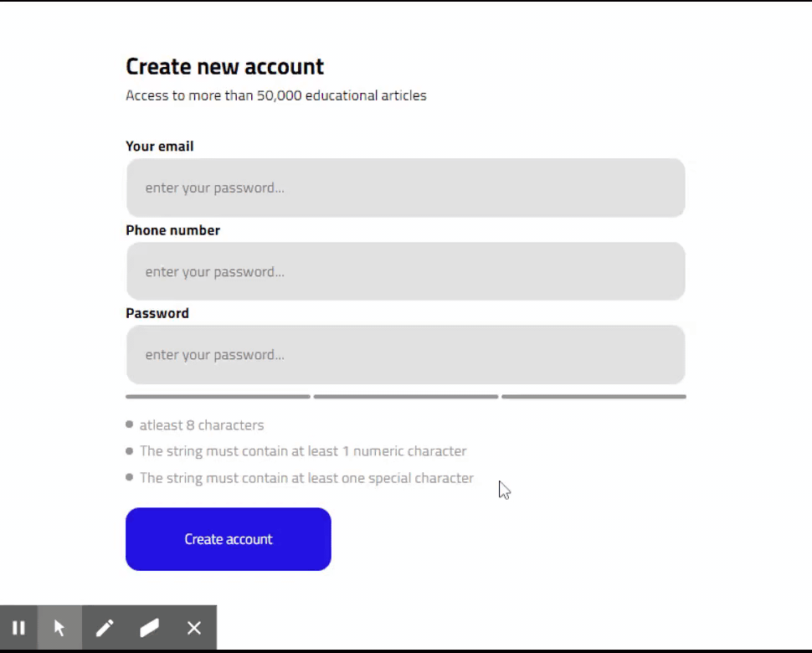Focus the Password input field

405,355
